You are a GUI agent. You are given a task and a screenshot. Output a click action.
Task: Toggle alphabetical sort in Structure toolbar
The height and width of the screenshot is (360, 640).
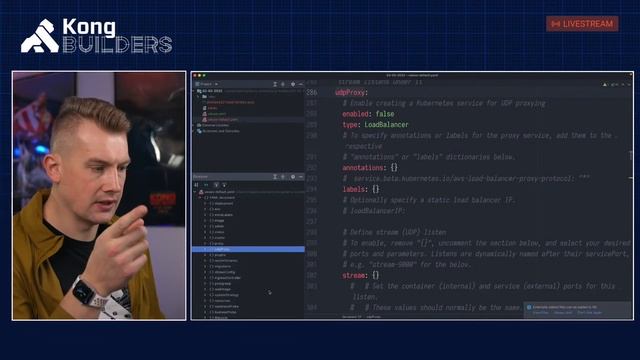click(x=206, y=185)
